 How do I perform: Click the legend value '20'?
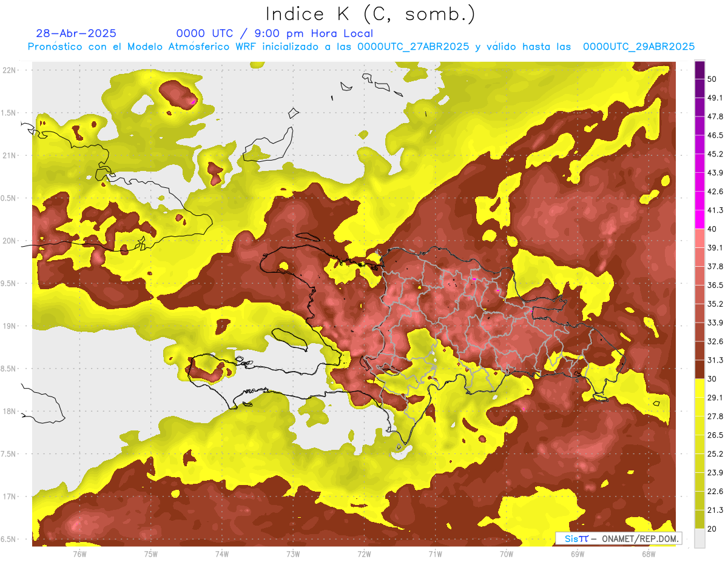(712, 529)
